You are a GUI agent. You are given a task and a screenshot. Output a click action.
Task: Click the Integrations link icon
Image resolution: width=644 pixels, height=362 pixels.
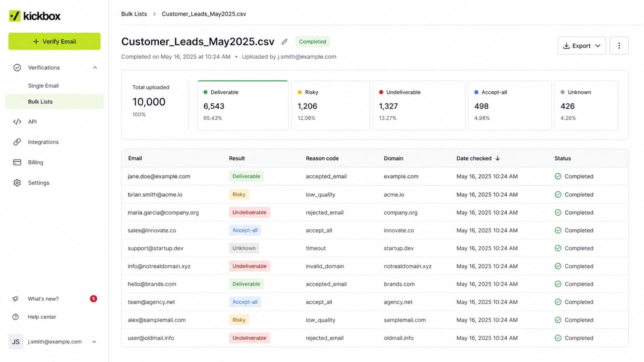pyautogui.click(x=17, y=142)
